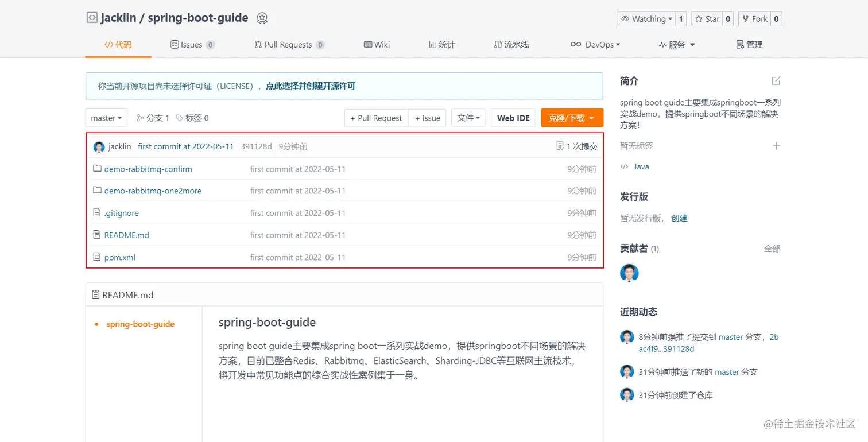Image resolution: width=868 pixels, height=442 pixels.
Task: Open the 统计 tab
Action: coord(442,45)
